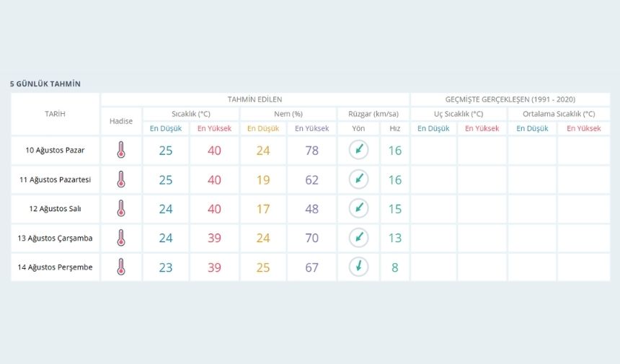This screenshot has width=620, height=364.
Task: Click wind direction arrow for 14 Ağustos Perşembe
Action: point(358,267)
